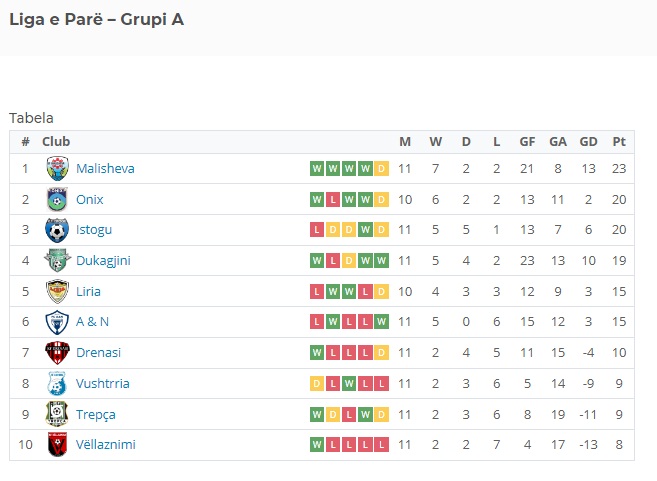This screenshot has height=481, width=657.
Task: Open the Liria club badge
Action: (57, 291)
